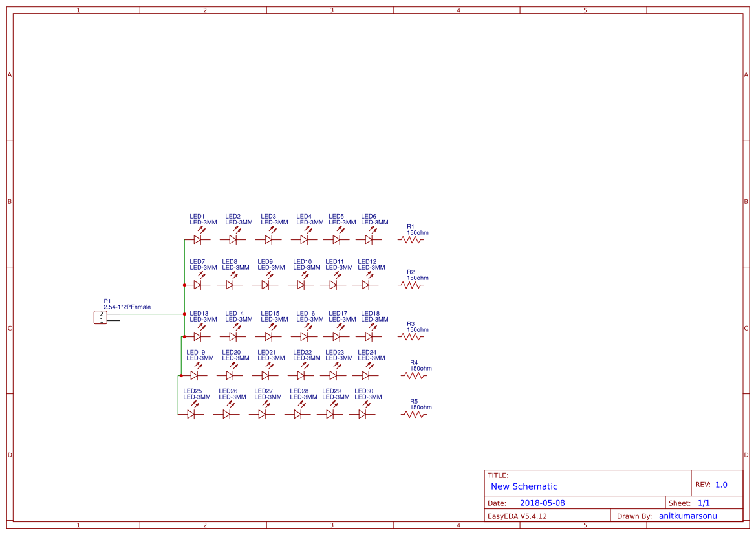Click the LED30 diode symbol
Image resolution: width=756 pixels, height=535 pixels.
pyautogui.click(x=362, y=414)
